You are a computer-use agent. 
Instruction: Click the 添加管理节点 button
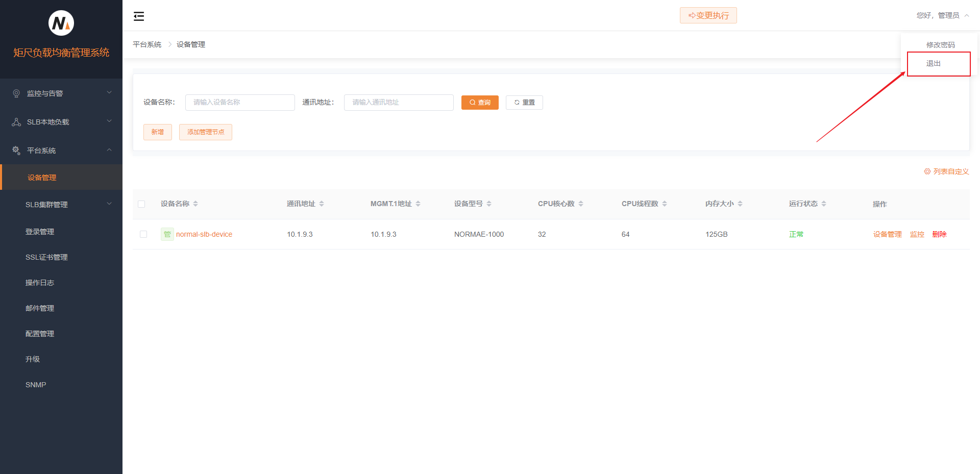tap(205, 132)
